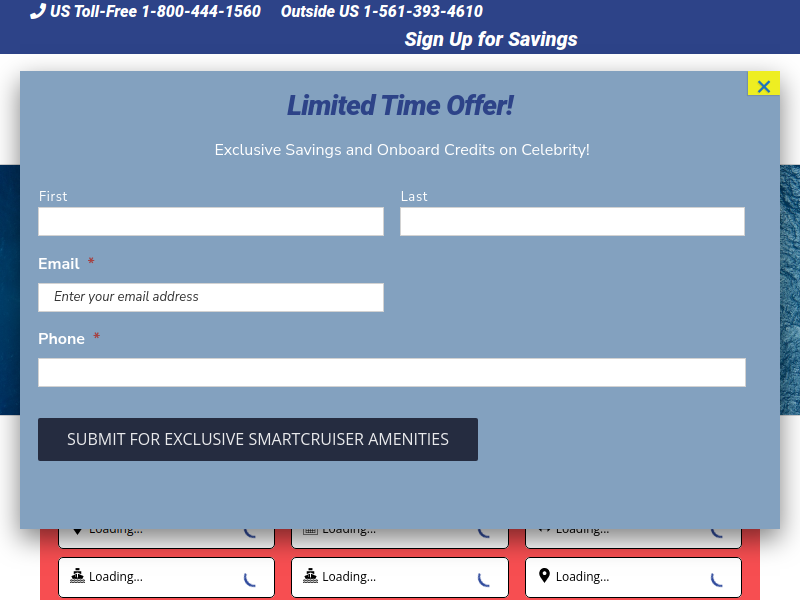Focus the Email address input field

[x=211, y=297]
